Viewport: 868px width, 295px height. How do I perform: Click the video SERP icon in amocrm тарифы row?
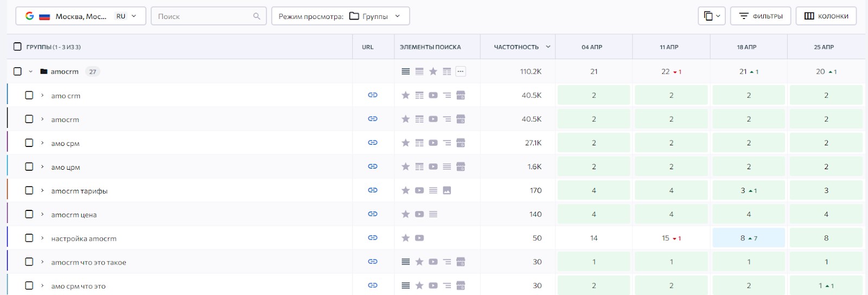coord(419,190)
